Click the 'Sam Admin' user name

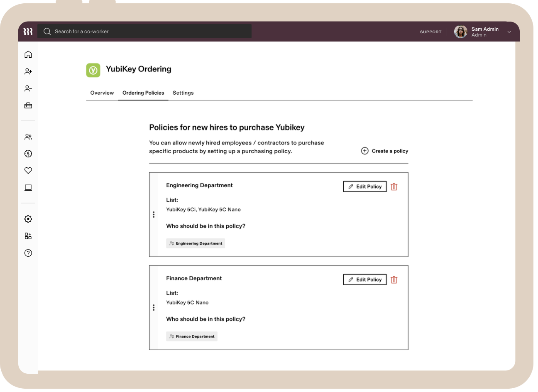point(485,29)
